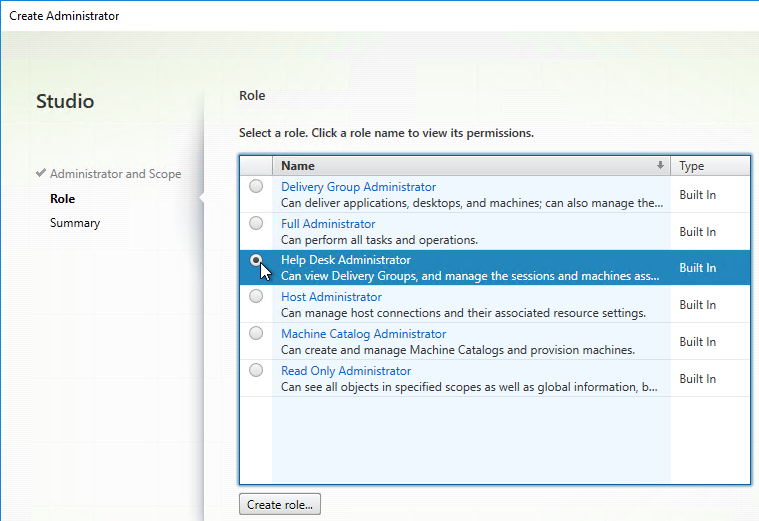This screenshot has height=521, width=759.
Task: Click 'Can deliver applications, desktops' description text
Action: click(472, 203)
